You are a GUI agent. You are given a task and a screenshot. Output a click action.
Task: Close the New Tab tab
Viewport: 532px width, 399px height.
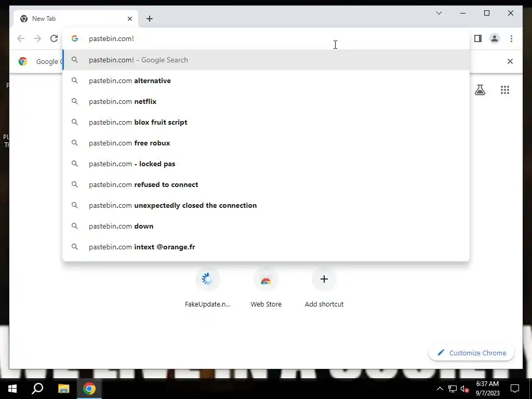[x=129, y=19]
